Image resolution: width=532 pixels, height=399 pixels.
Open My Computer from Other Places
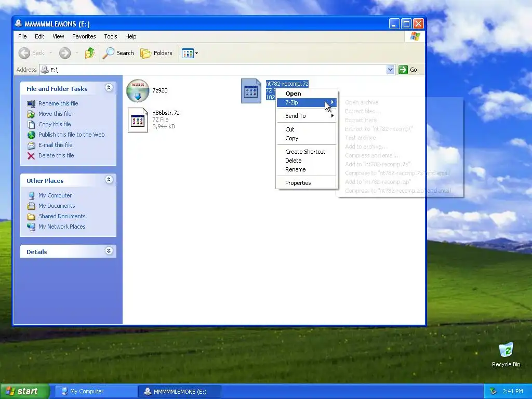click(x=55, y=195)
